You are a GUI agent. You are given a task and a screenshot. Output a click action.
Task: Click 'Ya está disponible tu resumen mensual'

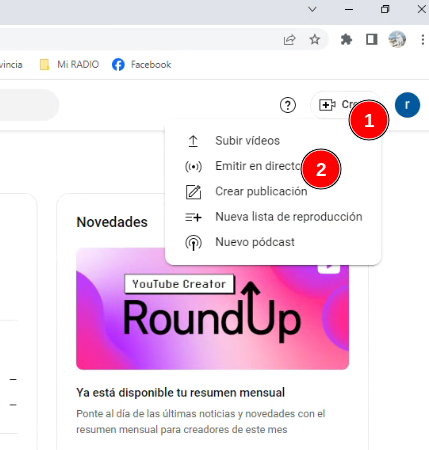(x=180, y=392)
